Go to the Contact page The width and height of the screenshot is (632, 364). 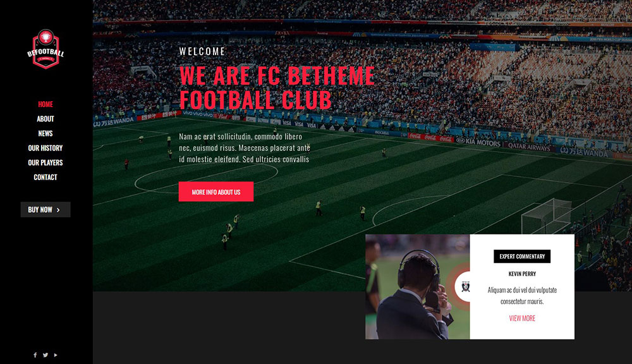point(46,177)
